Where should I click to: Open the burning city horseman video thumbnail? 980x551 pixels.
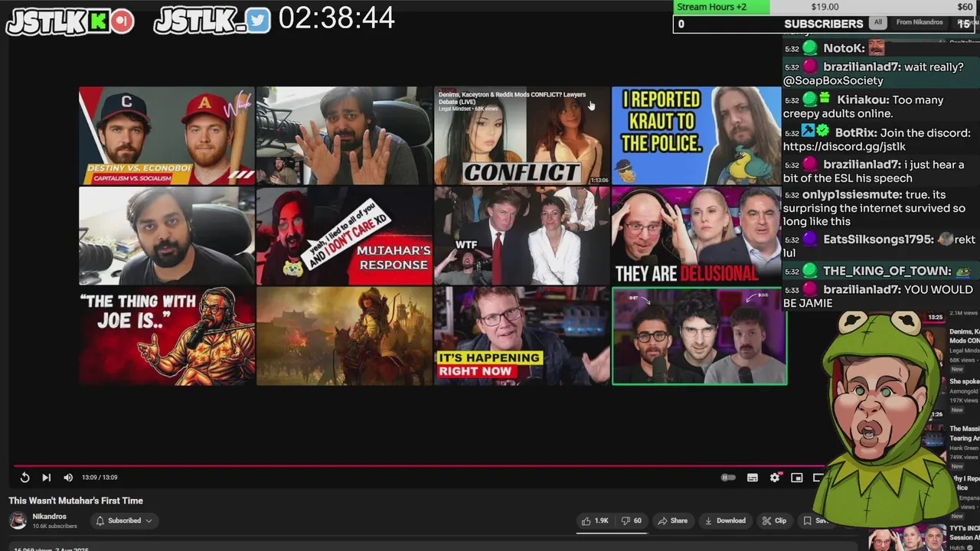pos(344,336)
